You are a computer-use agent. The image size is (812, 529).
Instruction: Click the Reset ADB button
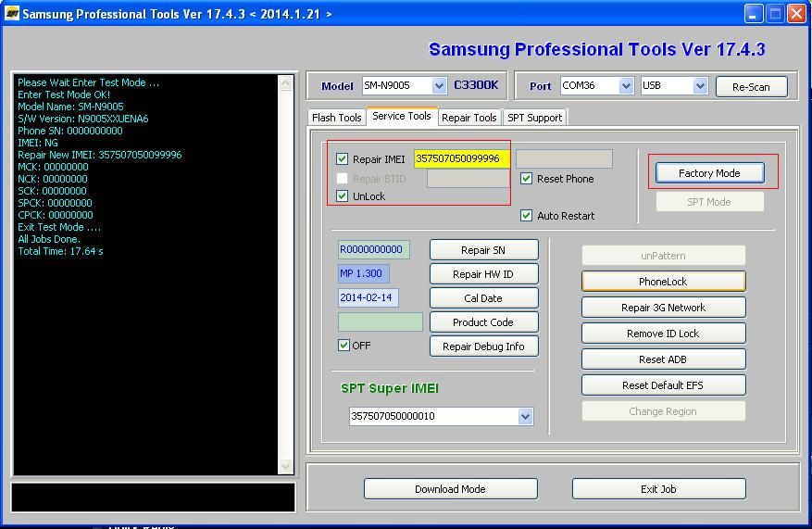[x=663, y=359]
